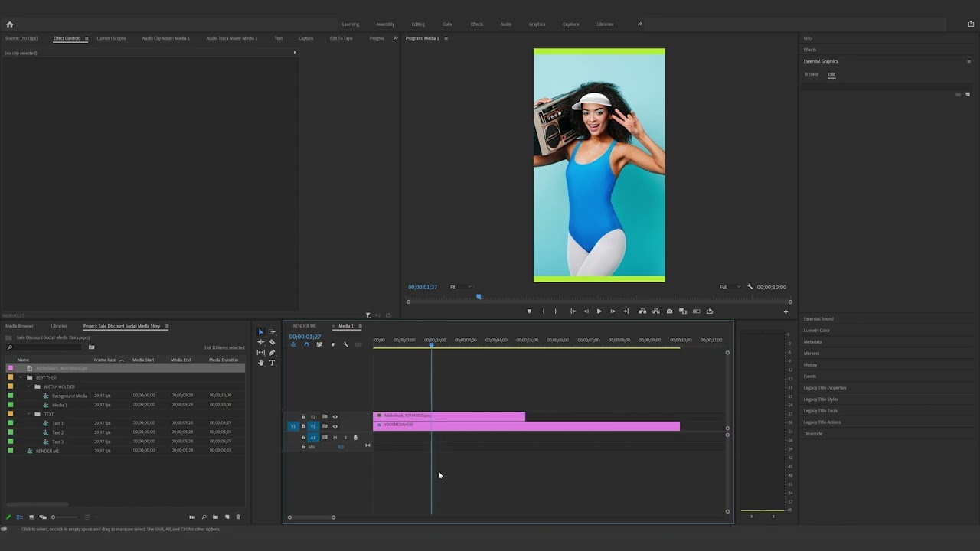980x551 pixels.
Task: Play the Program monitor
Action: (599, 311)
